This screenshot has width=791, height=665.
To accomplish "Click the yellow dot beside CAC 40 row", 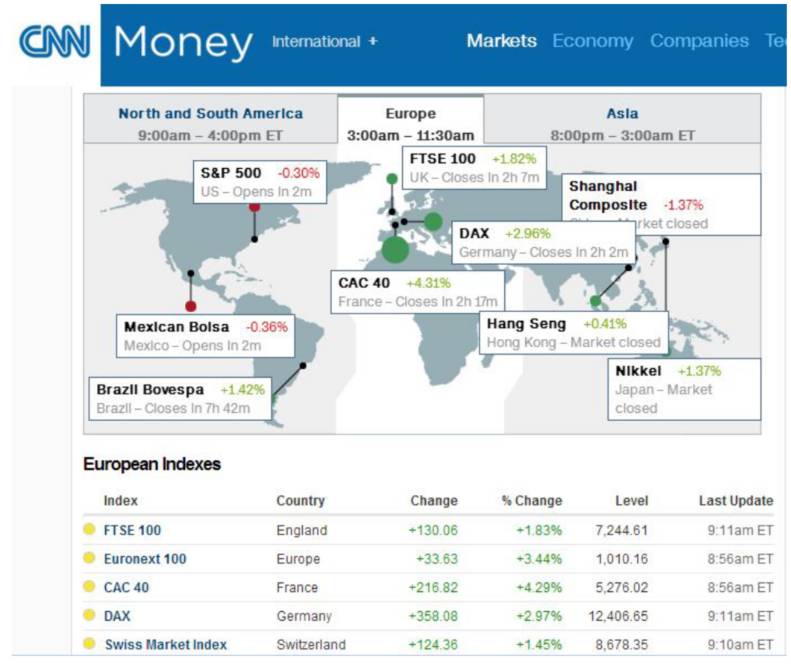I will coord(89,586).
